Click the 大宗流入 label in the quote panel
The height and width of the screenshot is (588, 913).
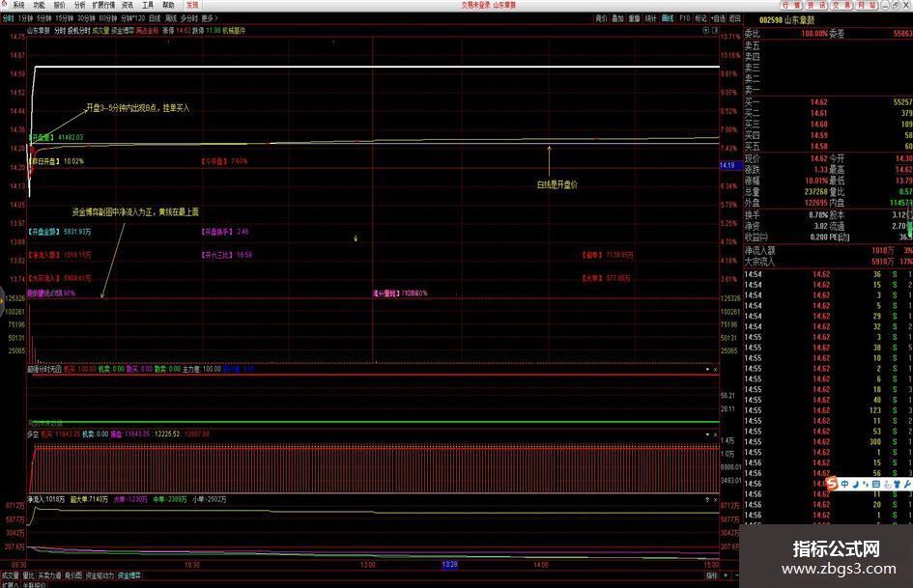pos(759,262)
